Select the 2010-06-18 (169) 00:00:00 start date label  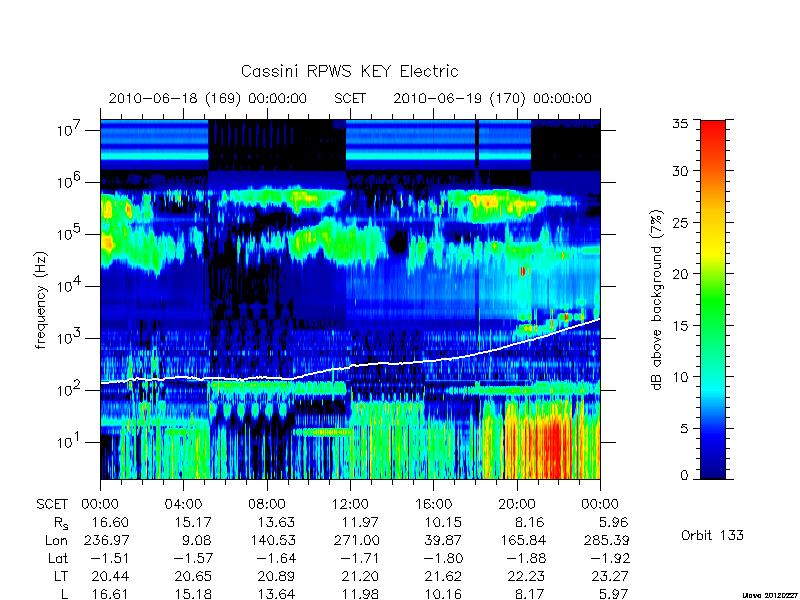[x=208, y=98]
